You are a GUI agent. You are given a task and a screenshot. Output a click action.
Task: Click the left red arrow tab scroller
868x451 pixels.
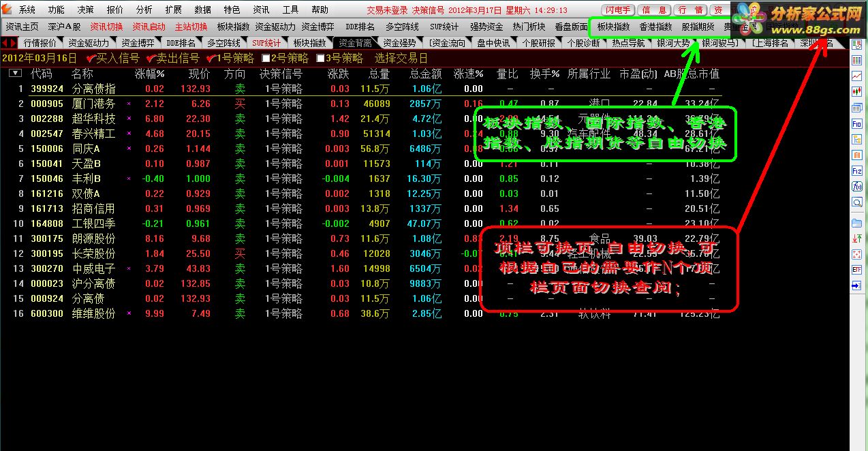[x=5, y=43]
